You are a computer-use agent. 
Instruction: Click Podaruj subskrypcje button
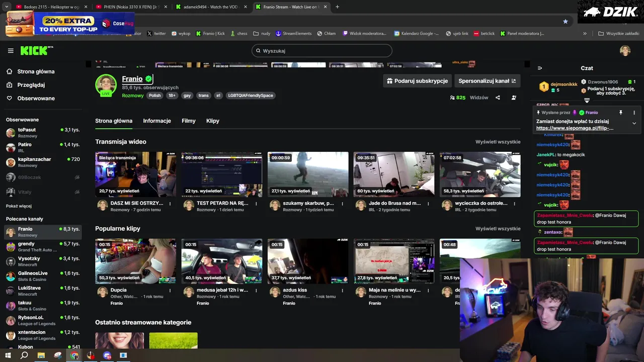(x=417, y=81)
